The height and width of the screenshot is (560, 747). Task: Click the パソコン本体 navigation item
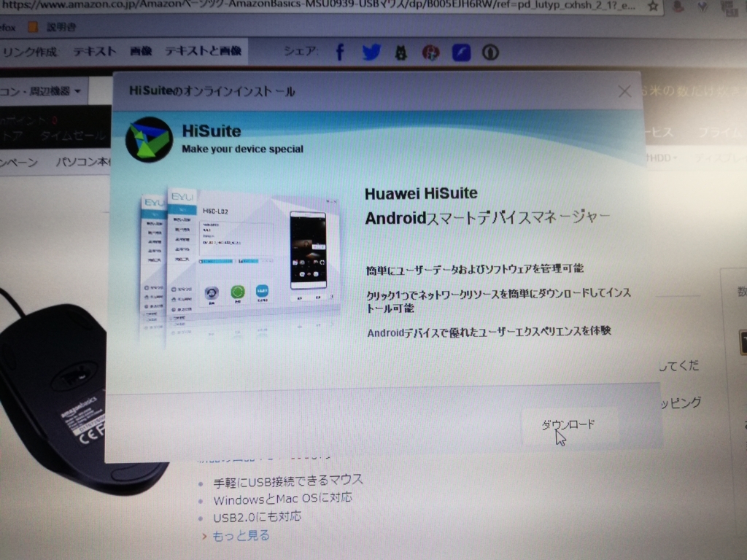pos(83,163)
